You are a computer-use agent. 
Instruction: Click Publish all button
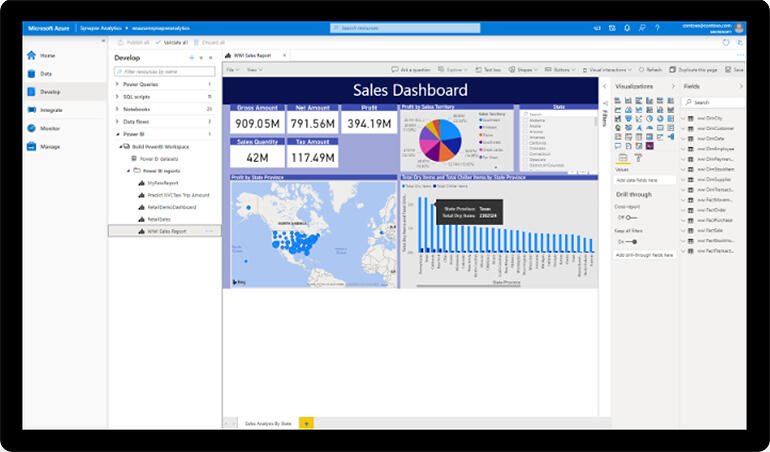[x=134, y=43]
